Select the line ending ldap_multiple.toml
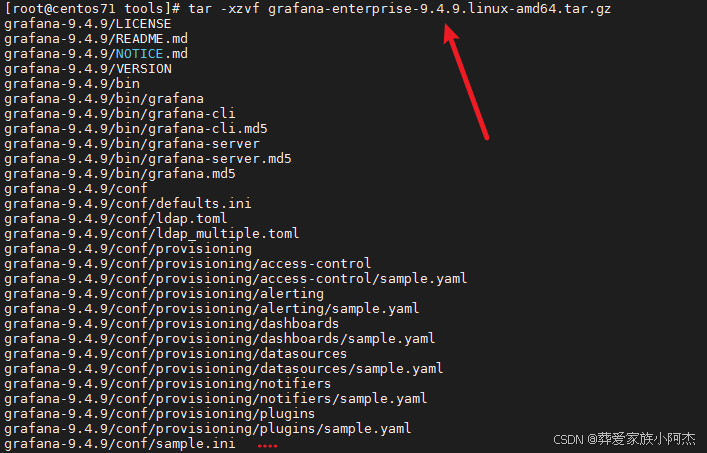This screenshot has height=453, width=707. [x=152, y=233]
